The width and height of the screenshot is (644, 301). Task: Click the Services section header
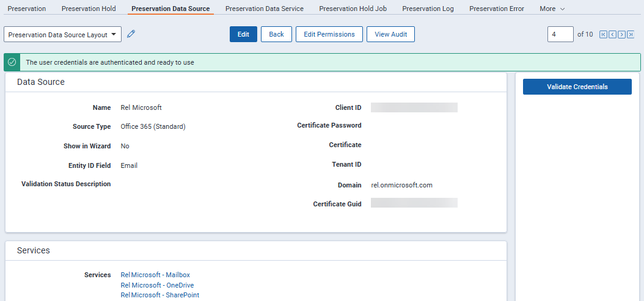click(33, 250)
